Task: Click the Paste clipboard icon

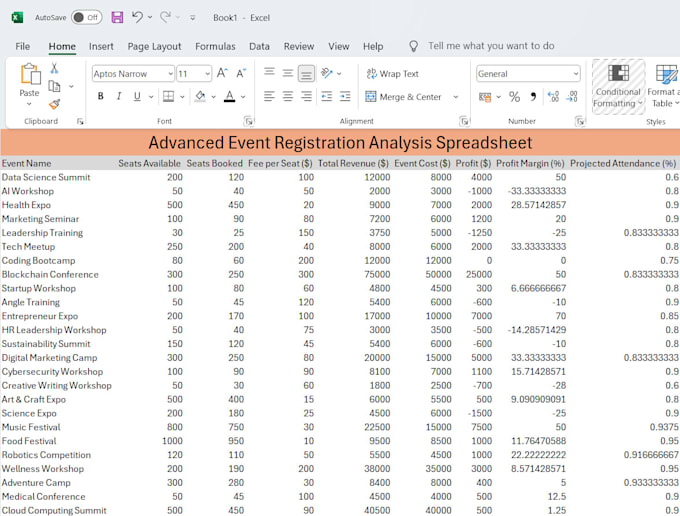Action: tap(30, 74)
